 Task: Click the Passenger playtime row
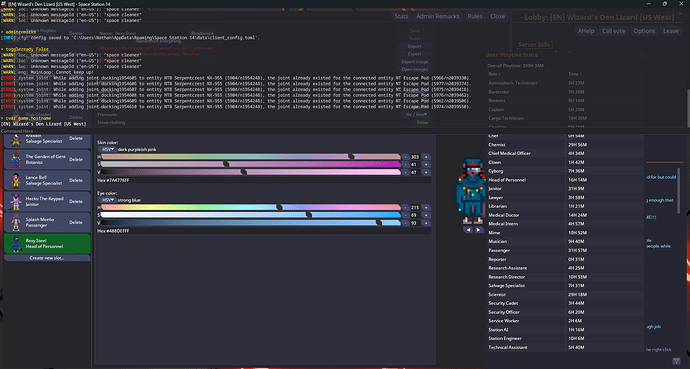pyautogui.click(x=565, y=250)
